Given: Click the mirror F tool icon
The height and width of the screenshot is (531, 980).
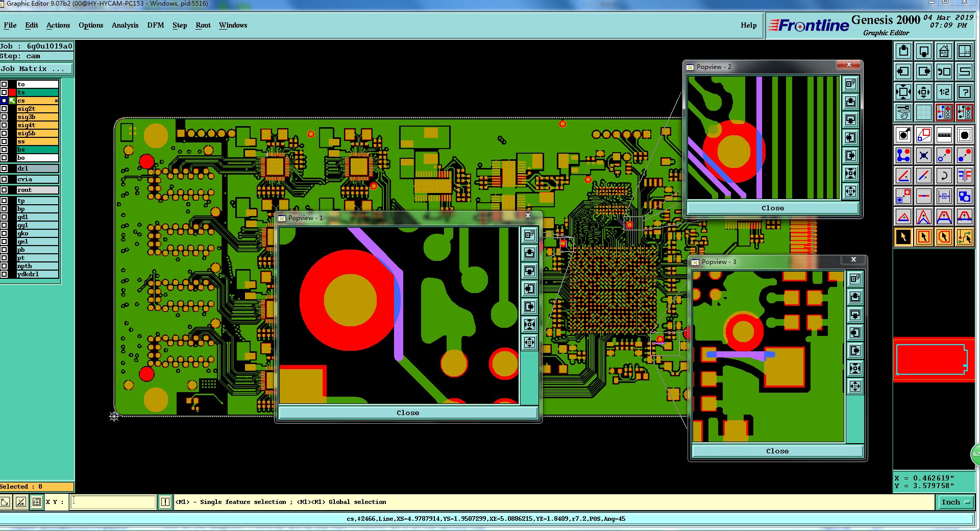Looking at the screenshot, I should 965,176.
